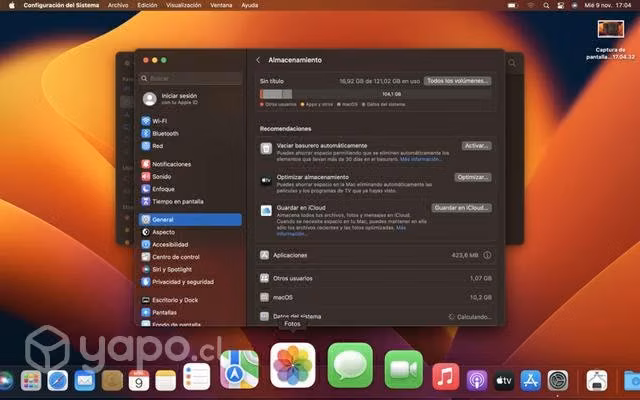This screenshot has height=400, width=640.
Task: Click Activar for Vaciar basurero
Action: [476, 146]
